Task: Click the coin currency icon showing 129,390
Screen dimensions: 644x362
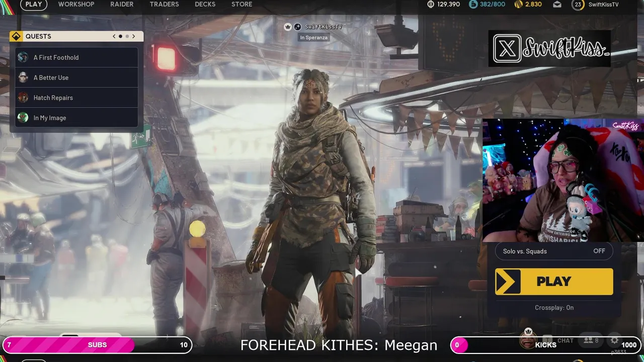Action: point(430,4)
